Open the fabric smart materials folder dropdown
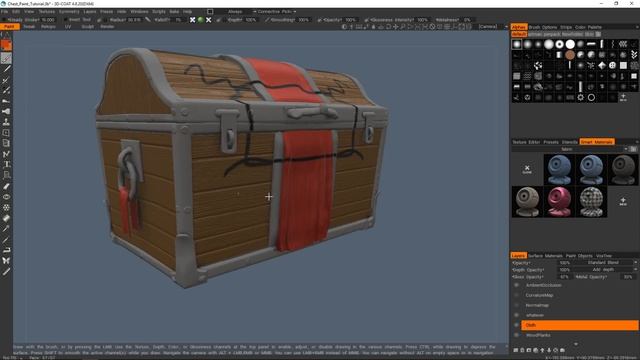The image size is (640, 360). [570, 149]
